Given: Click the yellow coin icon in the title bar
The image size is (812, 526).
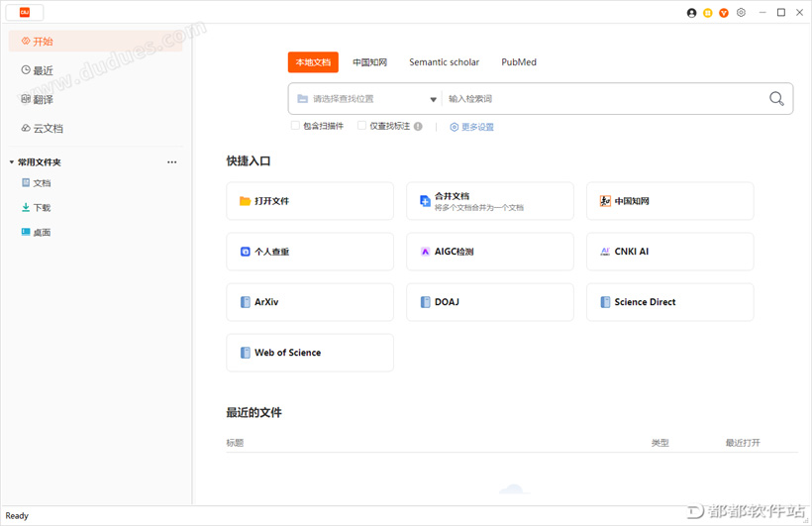Looking at the screenshot, I should click(x=707, y=13).
